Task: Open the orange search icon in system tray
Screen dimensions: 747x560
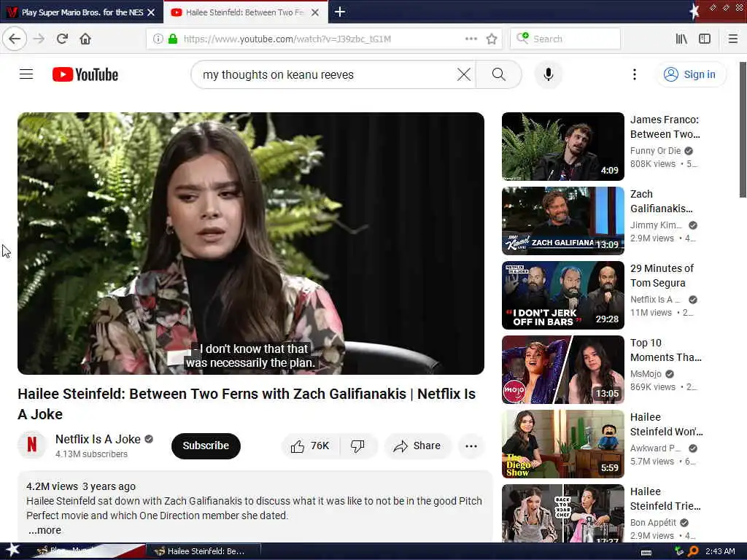Action: (693, 551)
